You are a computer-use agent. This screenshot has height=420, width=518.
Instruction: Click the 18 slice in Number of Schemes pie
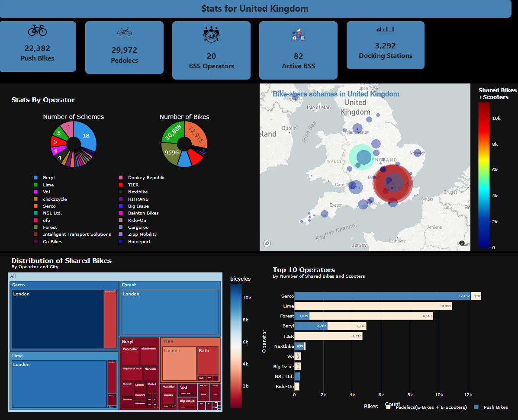pos(86,135)
